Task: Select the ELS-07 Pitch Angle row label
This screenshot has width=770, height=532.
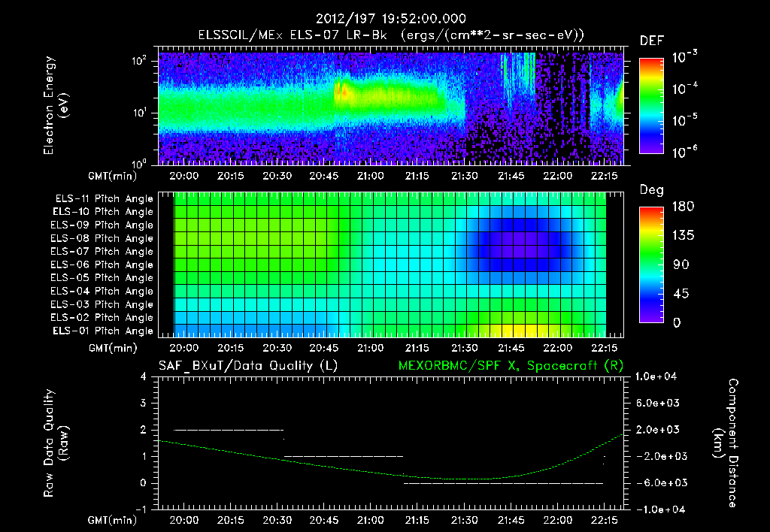Action: (x=102, y=251)
